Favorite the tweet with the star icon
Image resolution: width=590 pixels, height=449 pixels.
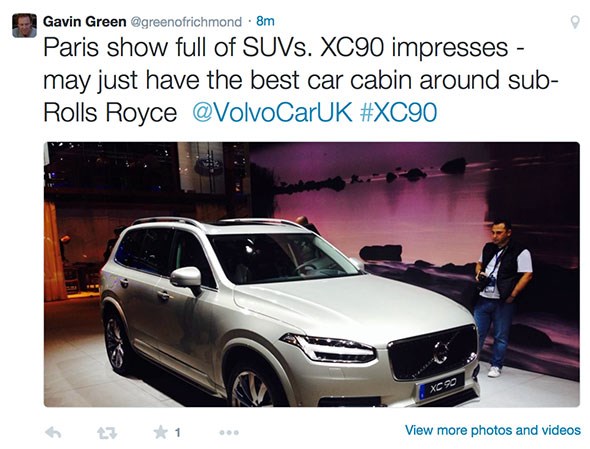[x=161, y=432]
